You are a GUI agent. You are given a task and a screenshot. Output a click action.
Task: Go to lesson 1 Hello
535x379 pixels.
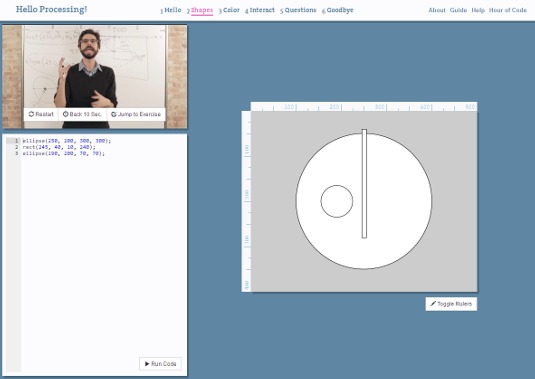(171, 10)
